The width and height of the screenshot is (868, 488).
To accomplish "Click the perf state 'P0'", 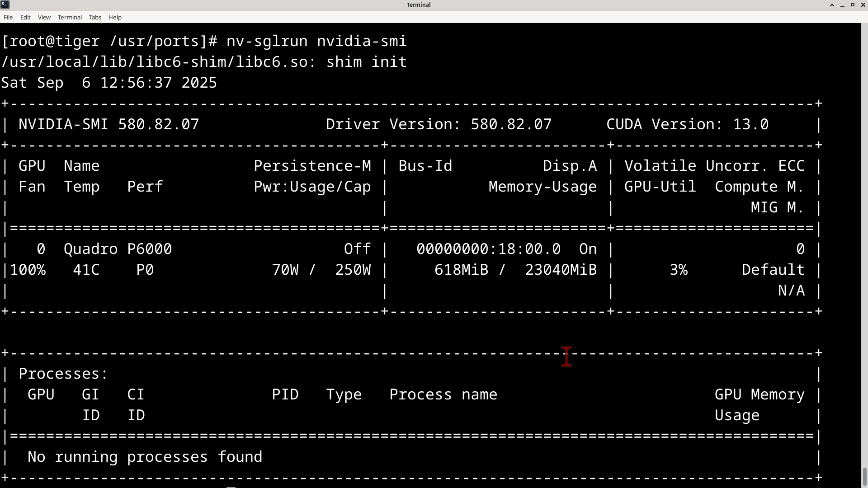I will [x=145, y=270].
